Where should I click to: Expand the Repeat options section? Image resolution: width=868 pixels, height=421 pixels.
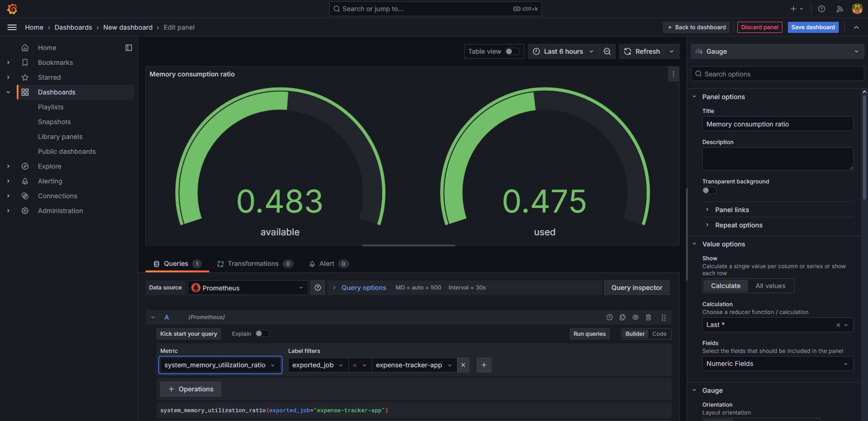coord(738,225)
